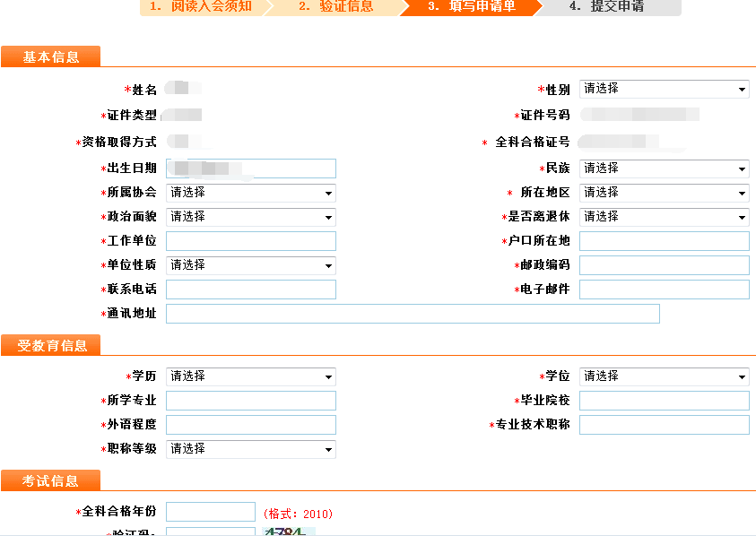The height and width of the screenshot is (536, 756).
Task: Expand the 民族 ethnicity dropdown
Action: pyautogui.click(x=664, y=169)
